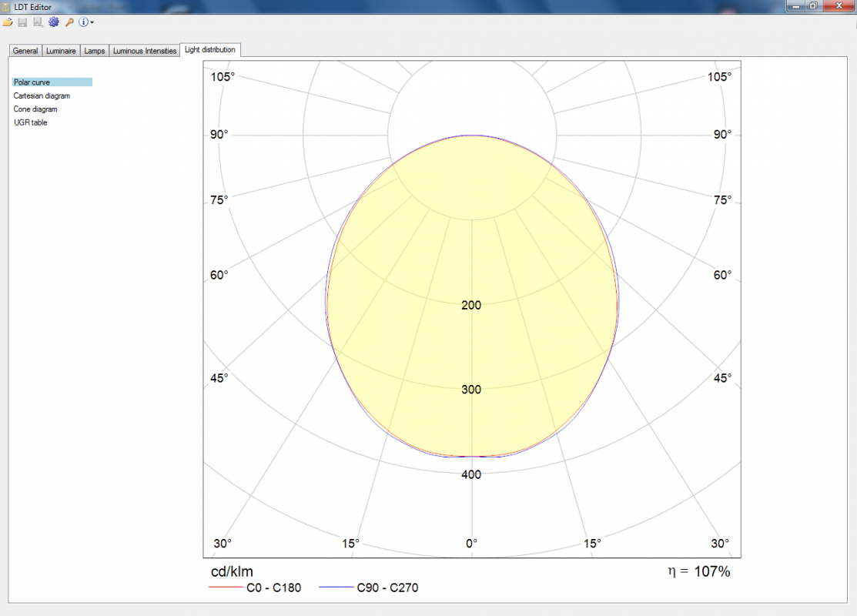Choose Cone diagram from the list
857x616 pixels.
click(x=35, y=109)
